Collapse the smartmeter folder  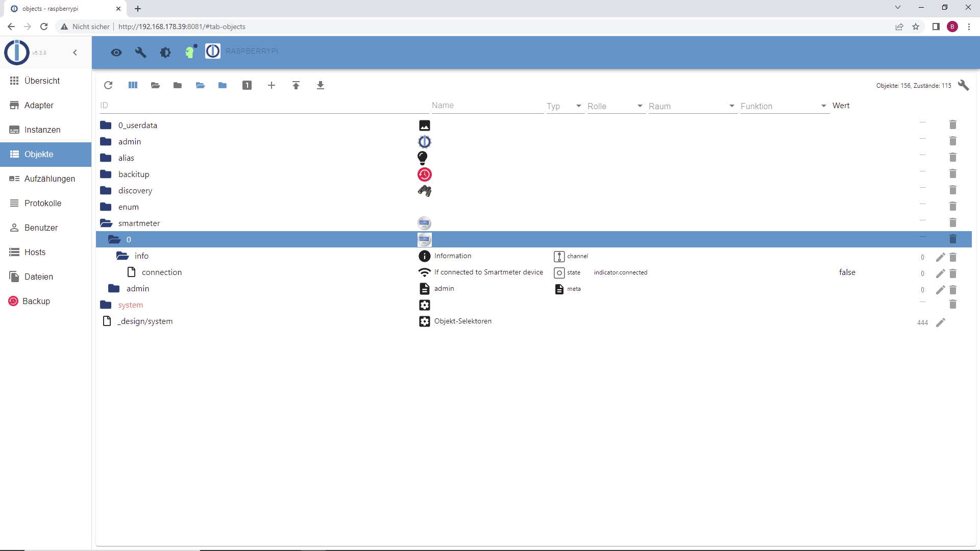(x=106, y=223)
